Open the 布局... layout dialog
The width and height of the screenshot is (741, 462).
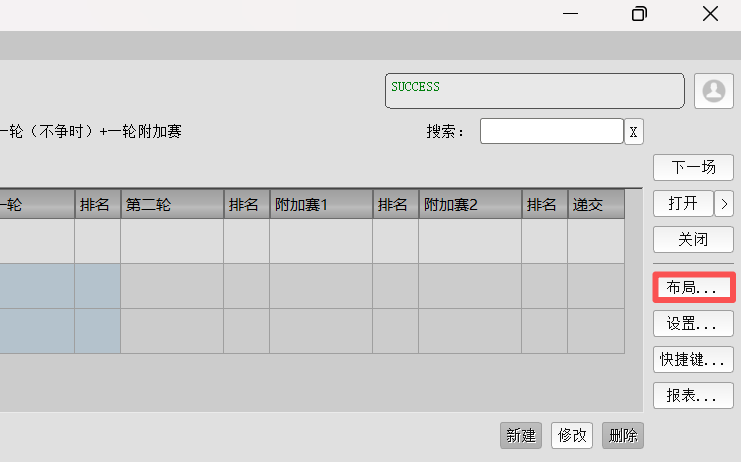click(693, 288)
